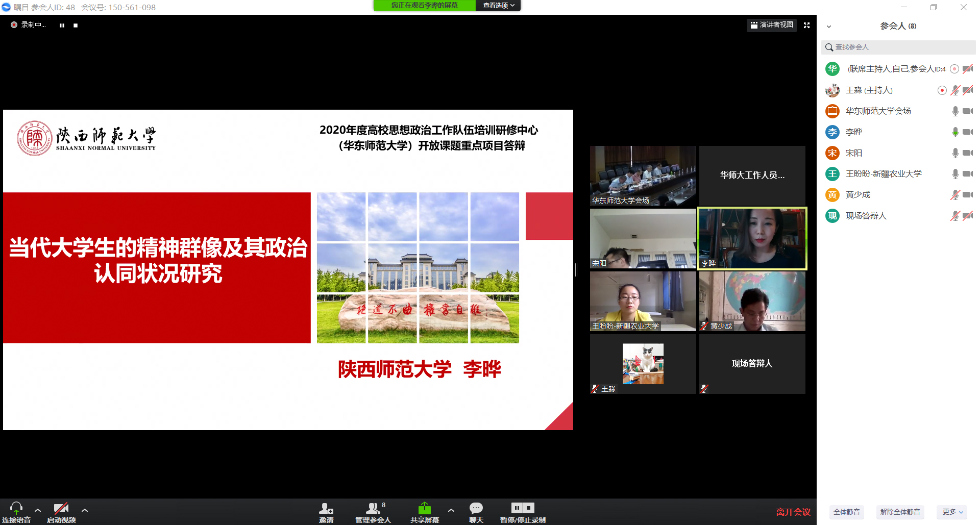Click the green 共享屏幕 share icon
This screenshot has width=980, height=525.
point(424,509)
